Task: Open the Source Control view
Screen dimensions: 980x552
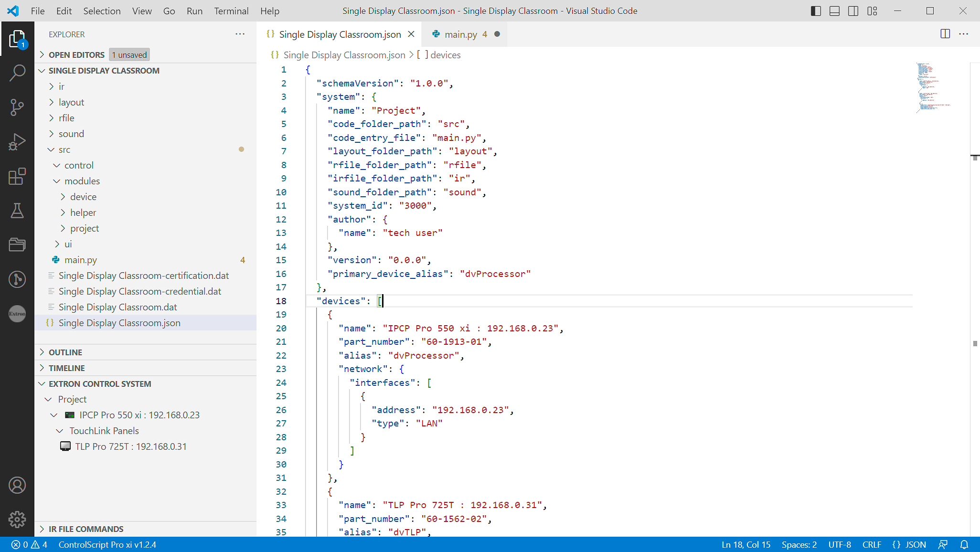Action: click(x=17, y=107)
